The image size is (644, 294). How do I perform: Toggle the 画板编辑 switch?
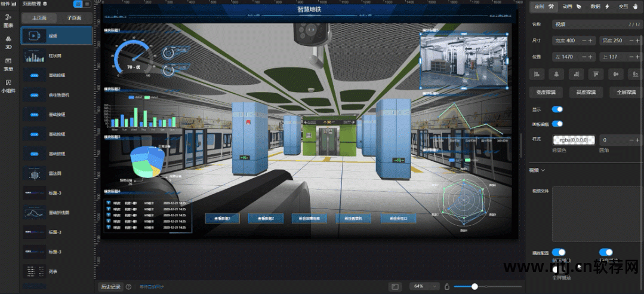coord(557,124)
